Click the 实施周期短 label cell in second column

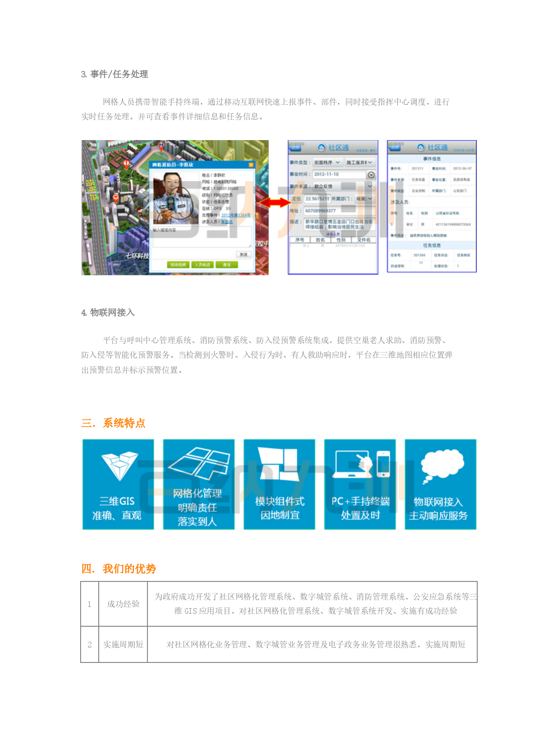[x=123, y=644]
